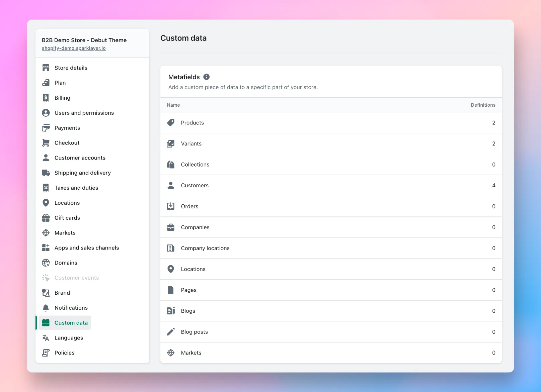Open Policies settings page
Image resolution: width=541 pixels, height=392 pixels.
[65, 353]
